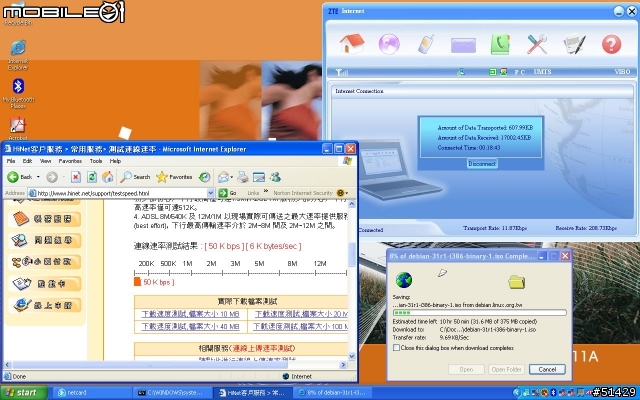Open the Edit menu in Internet Explorer
The height and width of the screenshot is (400, 640).
(27, 161)
